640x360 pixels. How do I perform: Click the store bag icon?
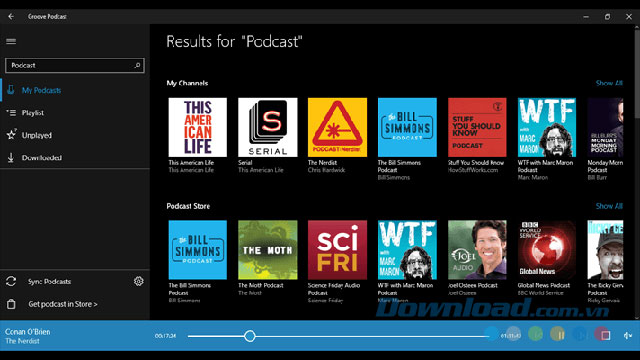pyautogui.click(x=11, y=304)
